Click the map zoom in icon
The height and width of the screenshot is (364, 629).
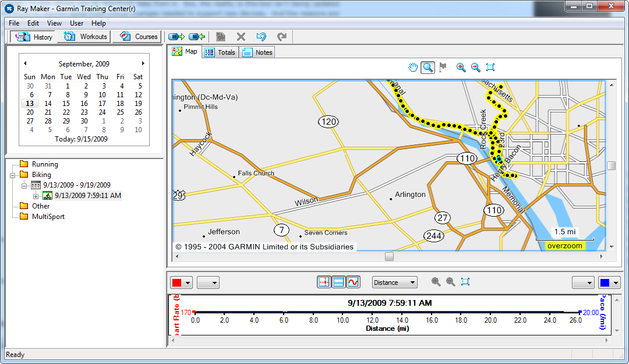tap(461, 68)
